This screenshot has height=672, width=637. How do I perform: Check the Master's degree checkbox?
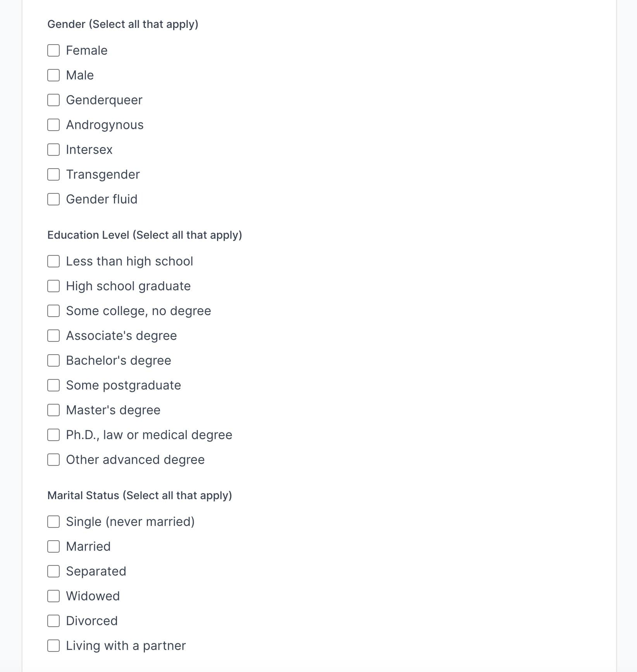(x=53, y=410)
